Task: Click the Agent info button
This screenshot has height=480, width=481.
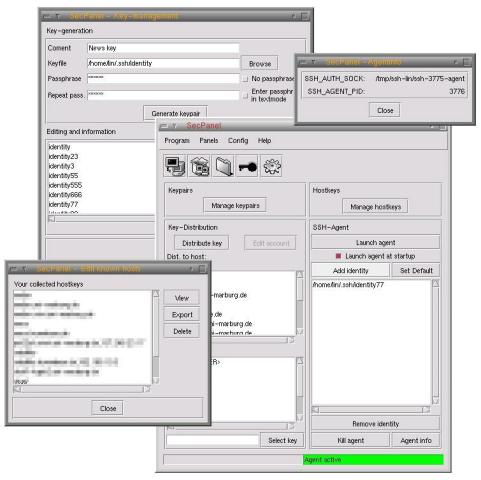Action: (416, 441)
